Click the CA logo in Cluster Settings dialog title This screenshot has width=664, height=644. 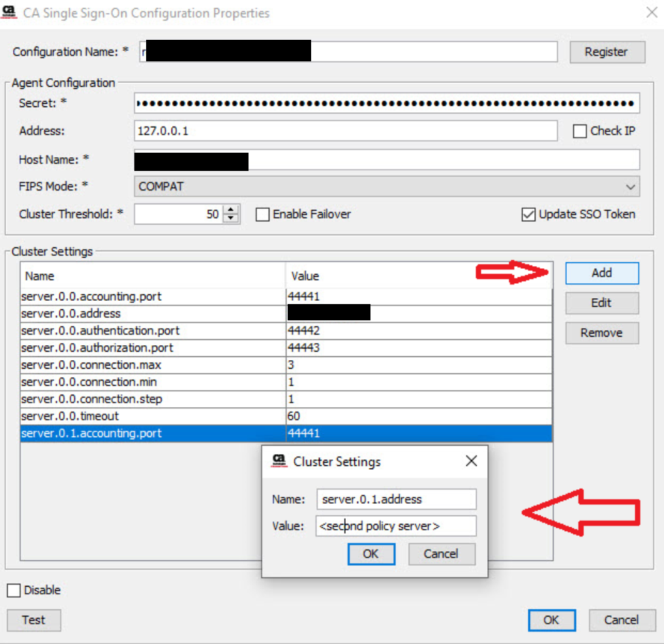point(279,461)
